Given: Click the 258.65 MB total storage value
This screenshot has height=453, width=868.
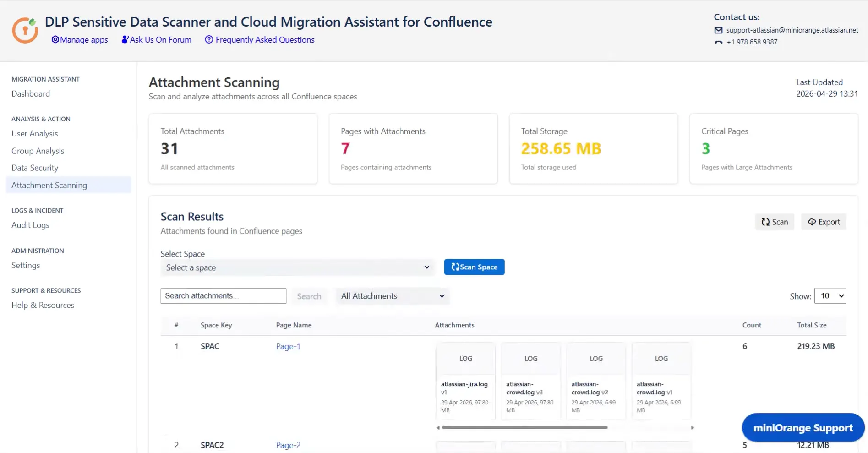Looking at the screenshot, I should [561, 149].
